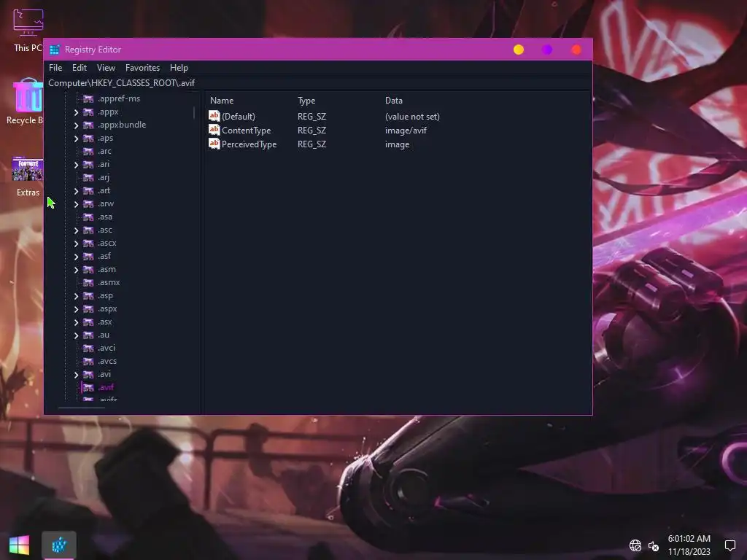Click the .avif key folder icon
Viewport: 747px width, 560px height.
click(x=88, y=388)
